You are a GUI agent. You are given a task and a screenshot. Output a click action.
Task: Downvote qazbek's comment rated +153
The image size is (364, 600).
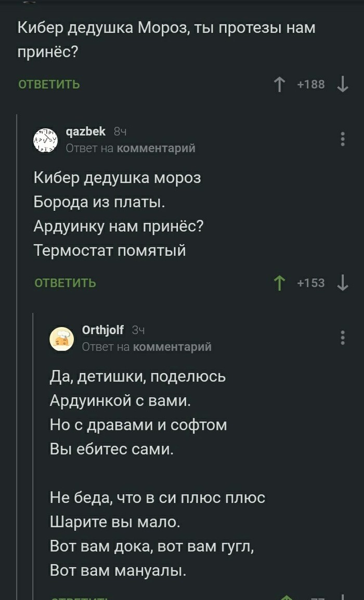pyautogui.click(x=342, y=283)
